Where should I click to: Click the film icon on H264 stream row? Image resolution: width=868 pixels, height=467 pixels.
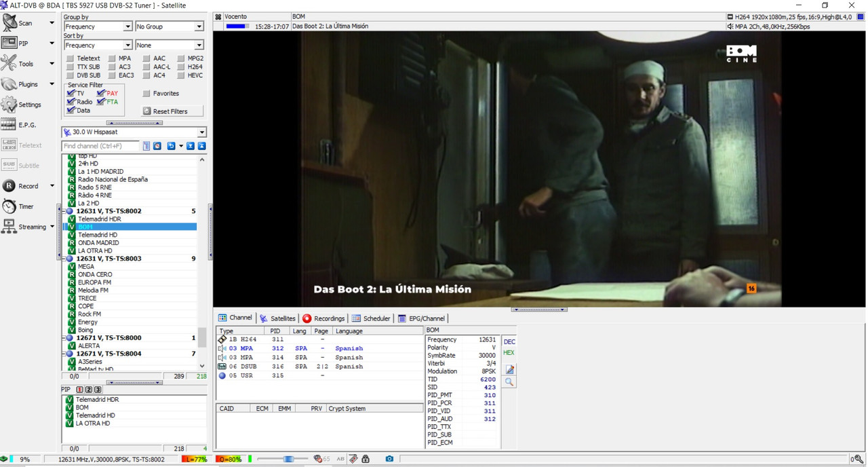click(222, 339)
